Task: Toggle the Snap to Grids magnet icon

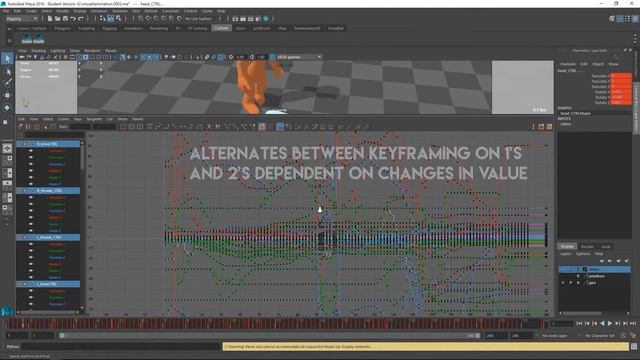Action: tap(141, 18)
